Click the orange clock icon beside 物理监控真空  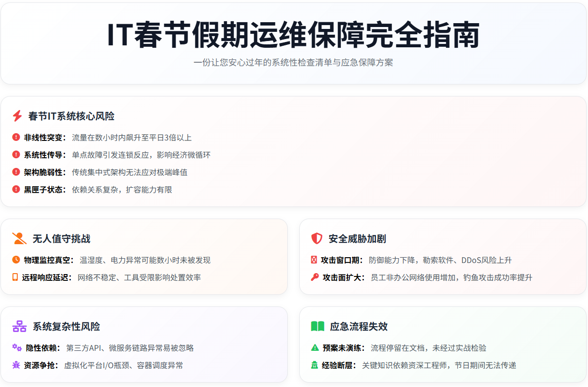tap(16, 260)
